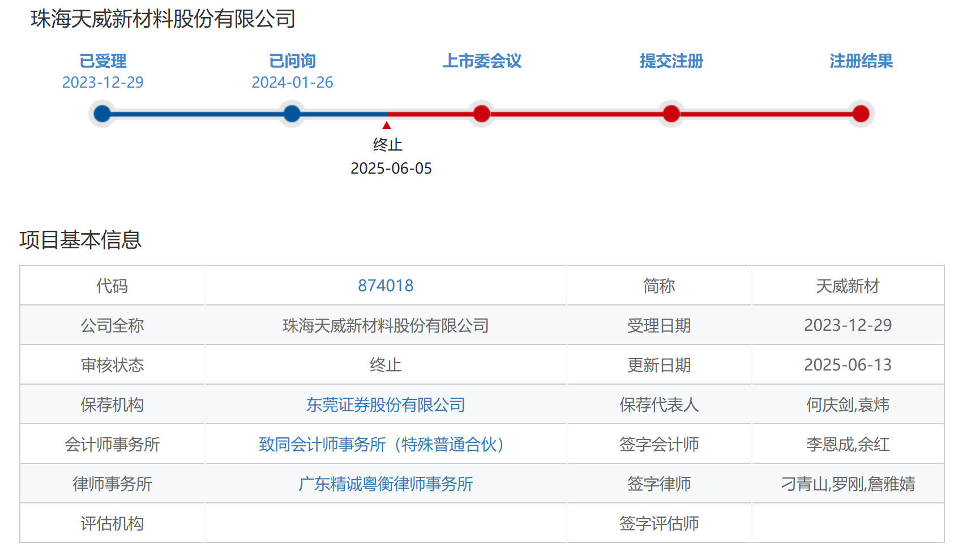Select the 已受理 stage label
This screenshot has width=967, height=560.
click(102, 61)
